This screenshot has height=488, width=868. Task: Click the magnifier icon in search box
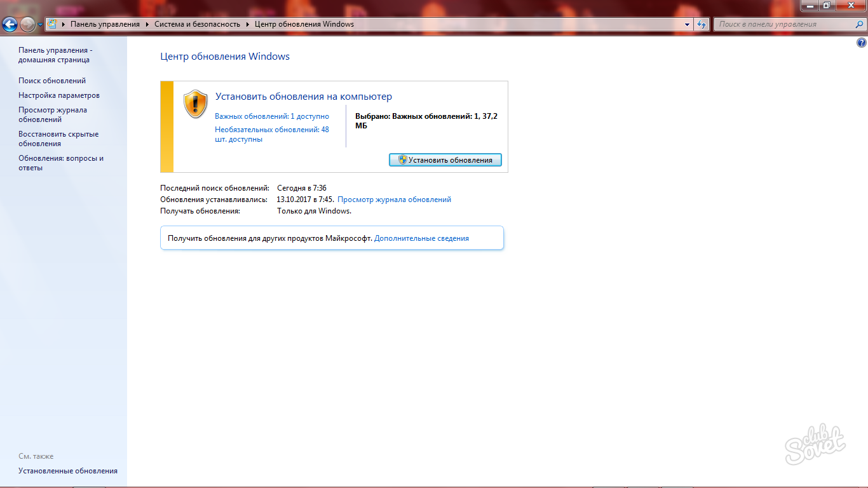tap(858, 24)
